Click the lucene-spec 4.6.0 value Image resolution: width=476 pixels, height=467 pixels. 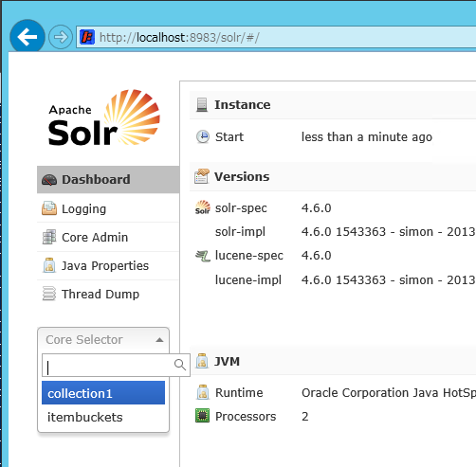[x=316, y=256]
